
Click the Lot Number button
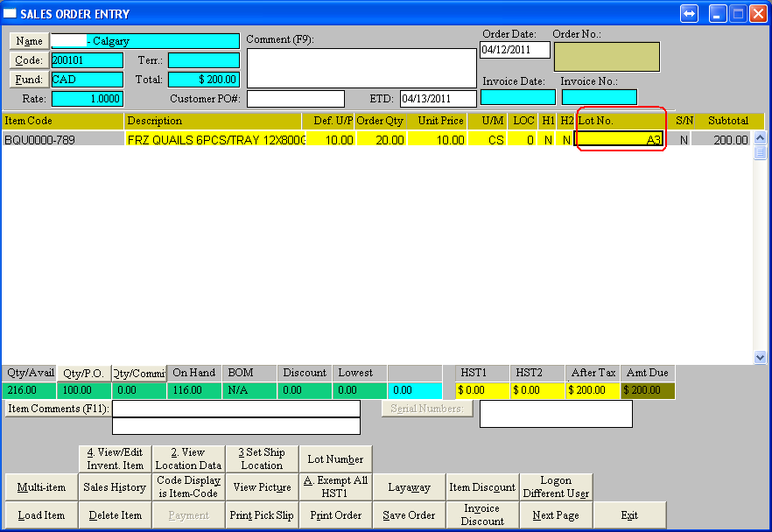335,458
